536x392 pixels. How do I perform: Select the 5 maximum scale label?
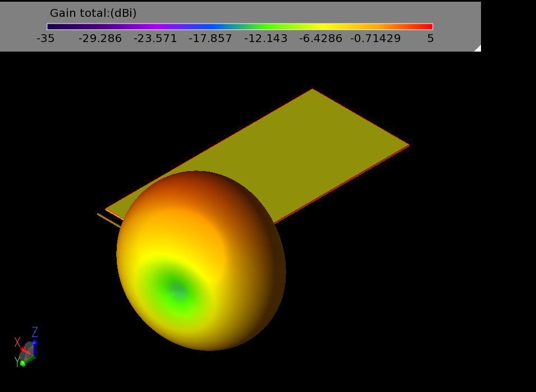(x=430, y=39)
